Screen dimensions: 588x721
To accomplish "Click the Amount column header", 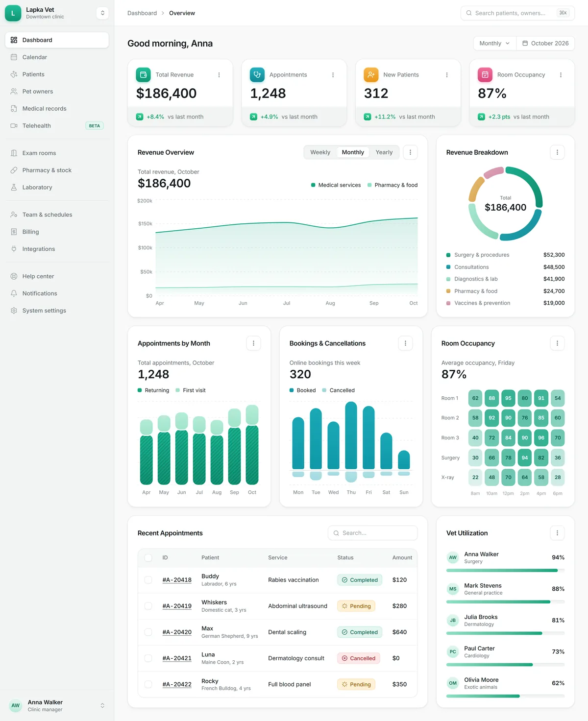I will point(402,558).
